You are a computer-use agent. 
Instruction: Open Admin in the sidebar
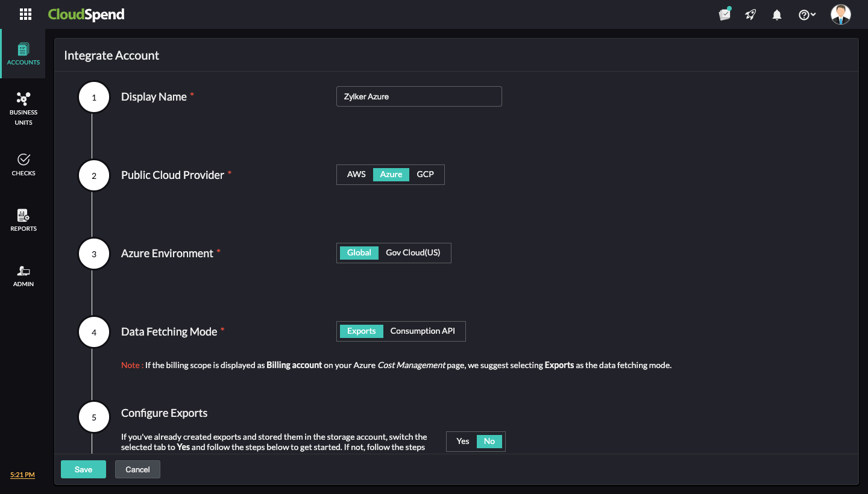24,275
